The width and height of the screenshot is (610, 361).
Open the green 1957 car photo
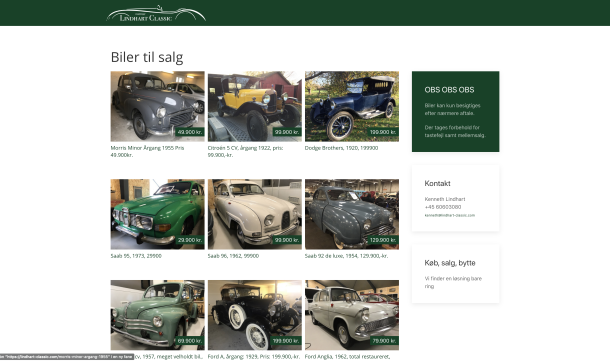tap(158, 315)
